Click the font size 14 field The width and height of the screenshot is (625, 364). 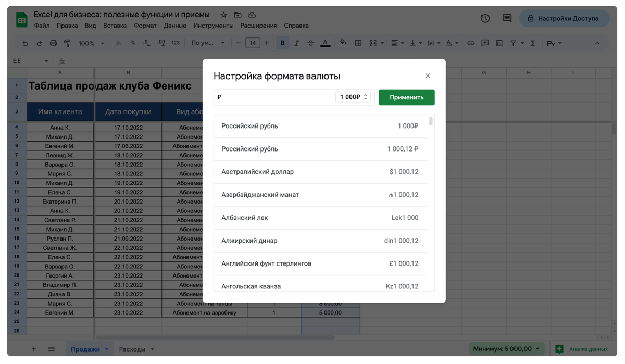pyautogui.click(x=253, y=43)
